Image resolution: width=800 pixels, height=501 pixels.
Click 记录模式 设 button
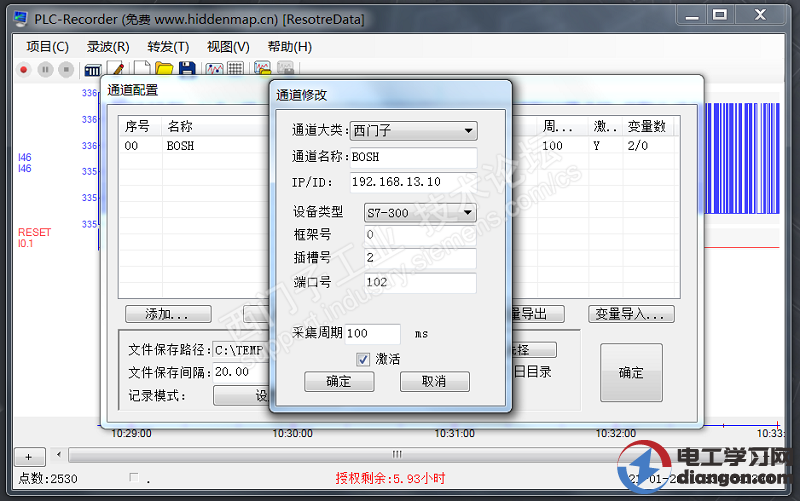[241, 396]
